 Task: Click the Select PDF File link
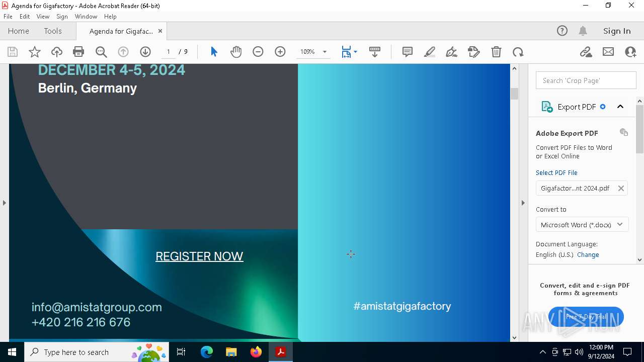(556, 172)
